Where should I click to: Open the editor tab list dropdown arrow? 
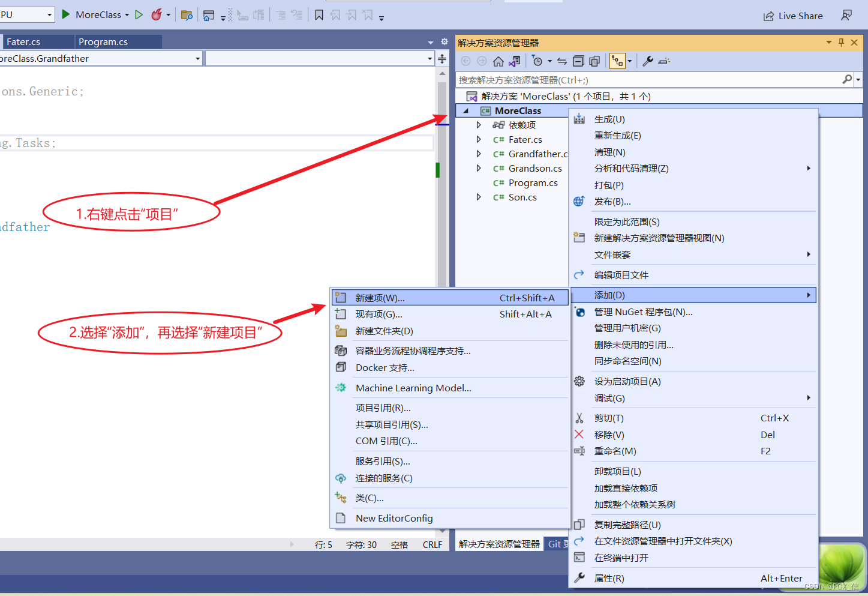point(430,42)
